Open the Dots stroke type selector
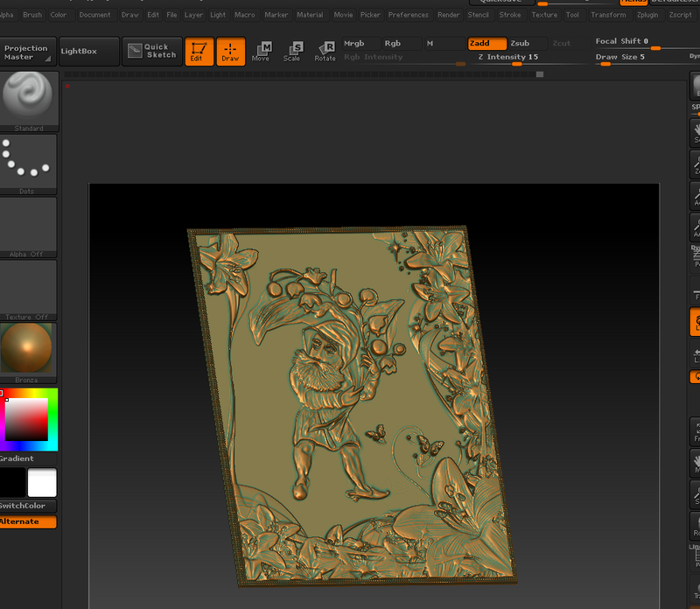The width and height of the screenshot is (700, 609). (28, 164)
